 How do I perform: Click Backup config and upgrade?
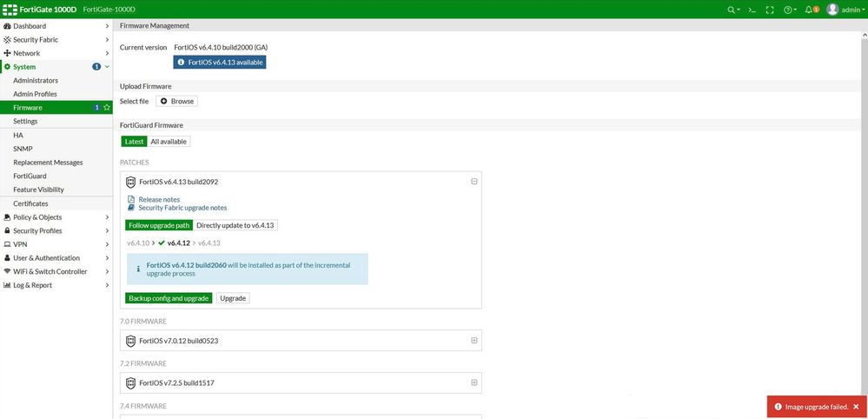coord(169,298)
